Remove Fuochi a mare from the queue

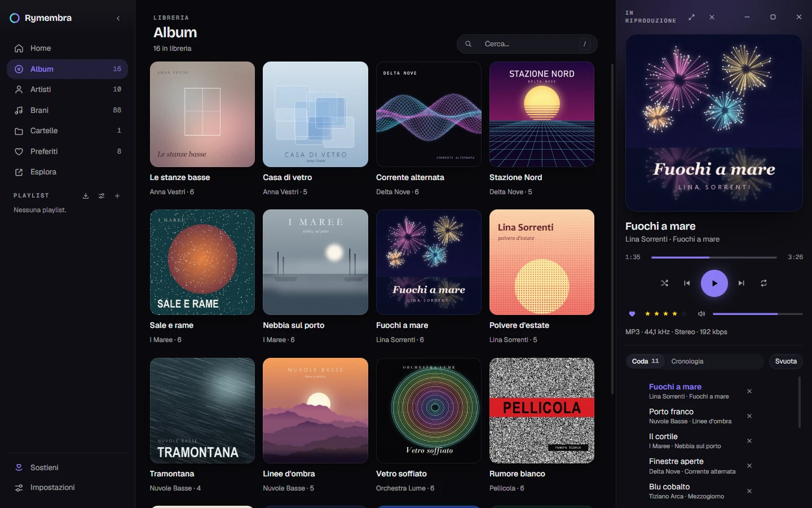click(749, 391)
